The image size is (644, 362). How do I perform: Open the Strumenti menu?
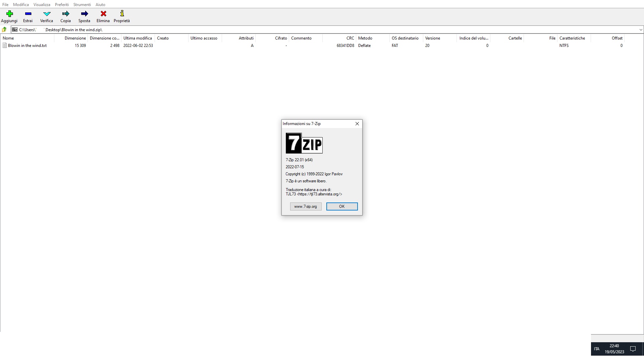click(x=82, y=5)
